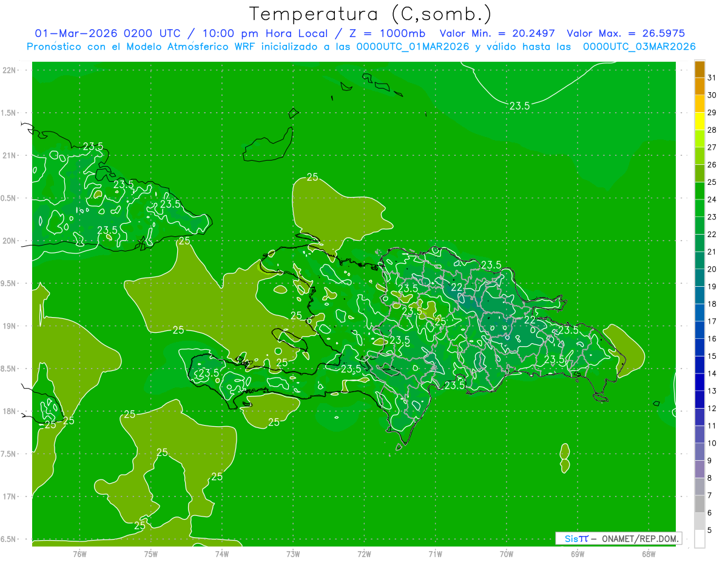Click the '1.5N' latitude axis label

pyautogui.click(x=8, y=113)
